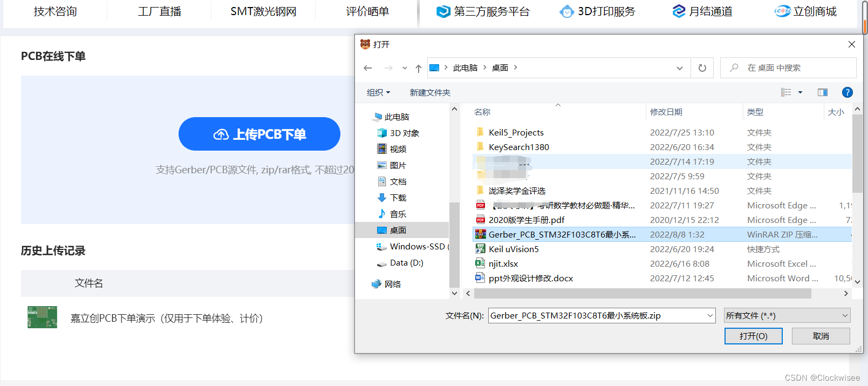Viewport: 868px width, 386px height.
Task: Select 桌面 in the navigation tree
Action: point(402,230)
